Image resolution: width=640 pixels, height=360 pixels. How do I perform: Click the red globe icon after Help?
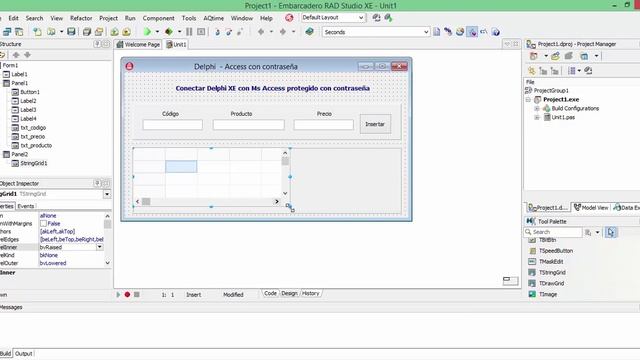click(x=289, y=18)
